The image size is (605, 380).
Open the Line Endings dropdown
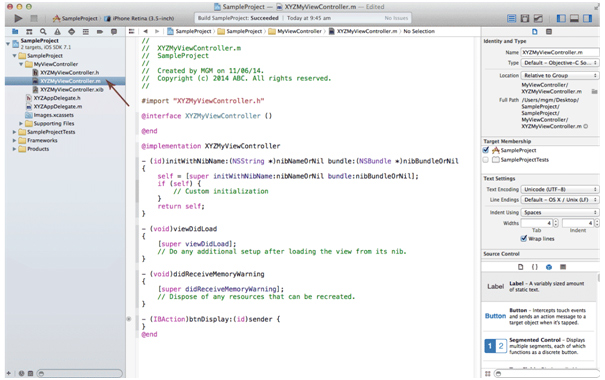[x=560, y=200]
